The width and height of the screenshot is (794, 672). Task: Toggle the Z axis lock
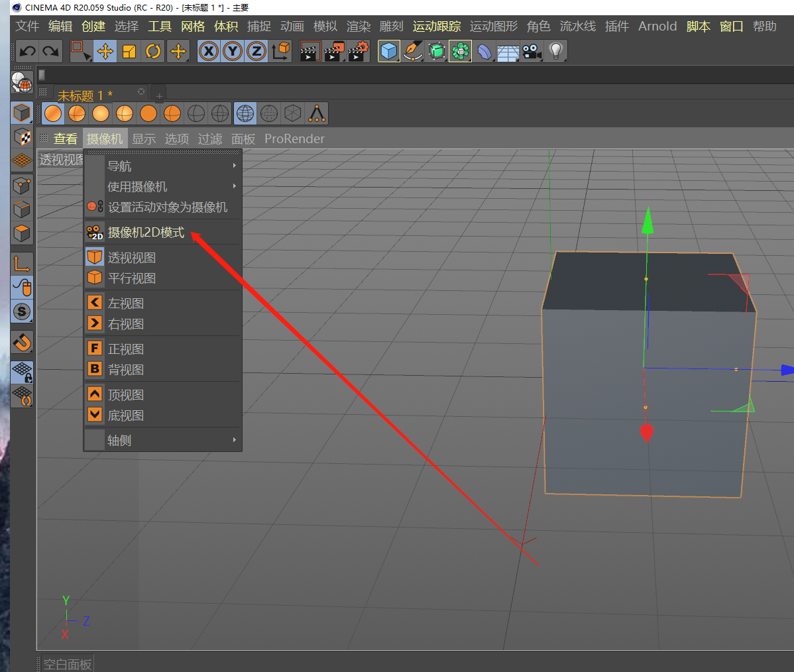[256, 51]
